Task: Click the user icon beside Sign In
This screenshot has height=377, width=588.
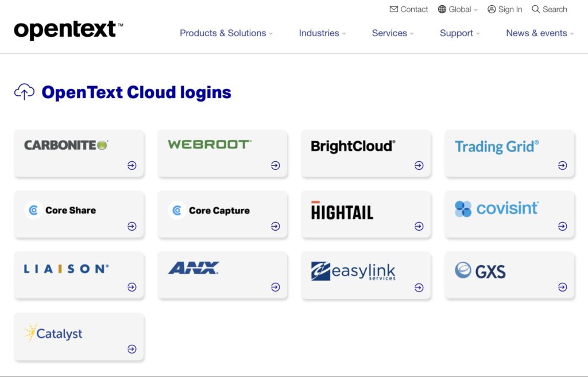Action: 492,9
